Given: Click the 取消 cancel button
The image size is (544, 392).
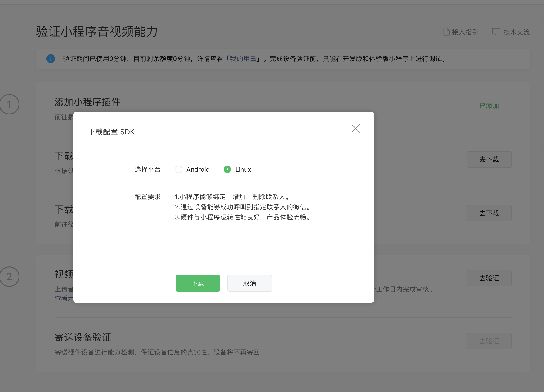Looking at the screenshot, I should [250, 283].
